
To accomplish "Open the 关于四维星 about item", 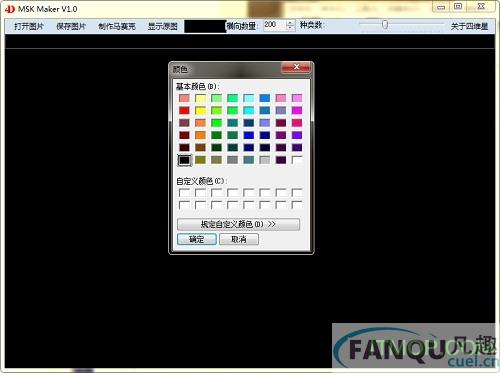I will click(469, 26).
